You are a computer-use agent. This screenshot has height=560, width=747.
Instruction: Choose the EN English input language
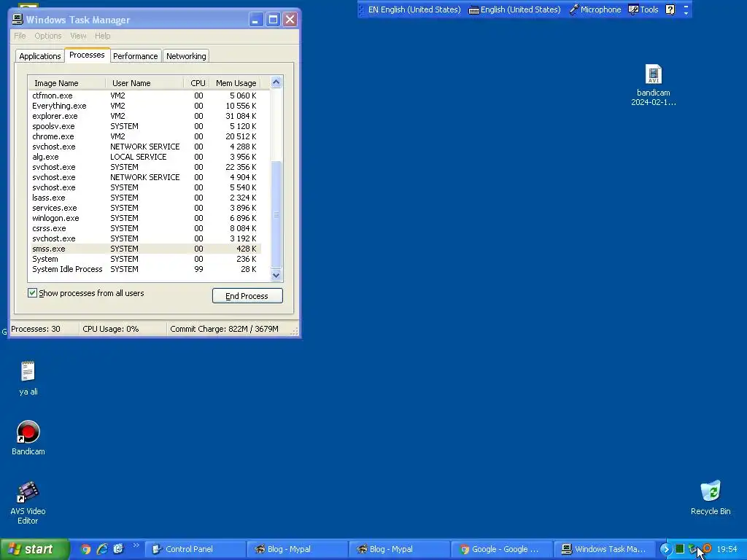click(x=414, y=9)
